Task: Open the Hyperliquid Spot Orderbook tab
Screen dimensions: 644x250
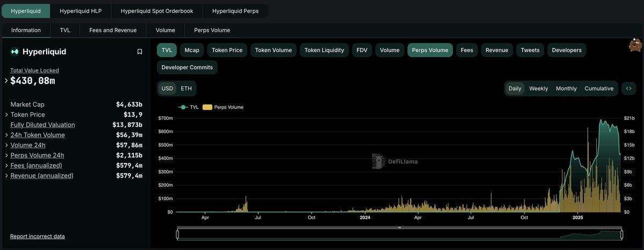Action: [x=157, y=11]
